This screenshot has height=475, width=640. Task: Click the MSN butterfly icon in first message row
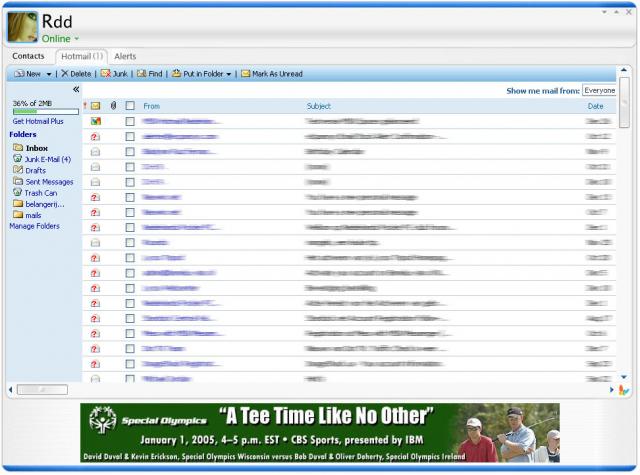[x=96, y=121]
